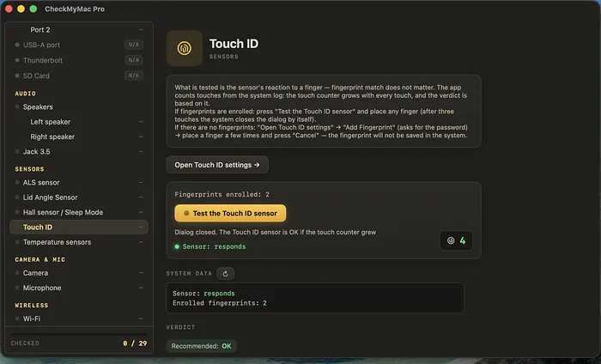
Task: Open the Camera check
Action: click(x=79, y=273)
